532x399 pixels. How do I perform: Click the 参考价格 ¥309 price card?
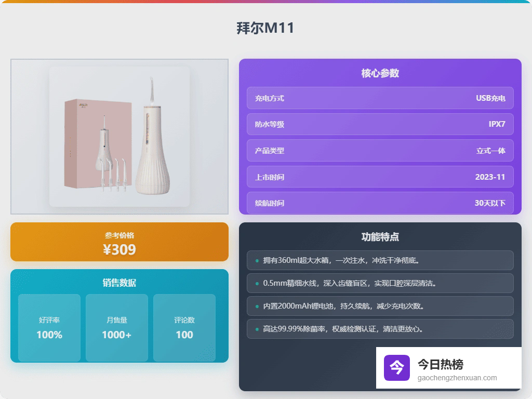point(119,242)
